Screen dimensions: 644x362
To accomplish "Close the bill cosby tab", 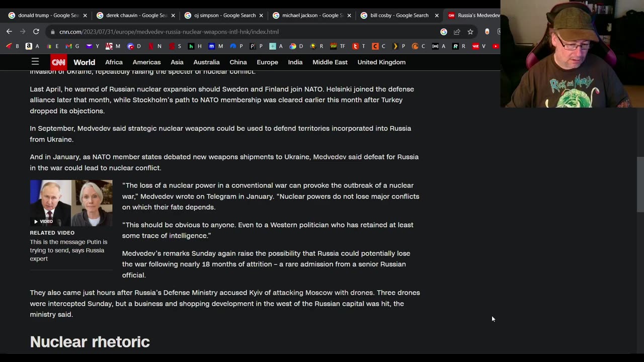I will pos(437,16).
